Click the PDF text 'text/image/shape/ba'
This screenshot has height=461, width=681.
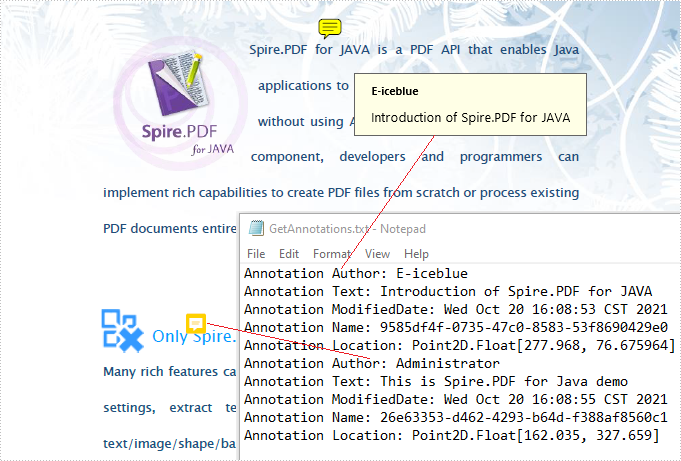pyautogui.click(x=170, y=444)
